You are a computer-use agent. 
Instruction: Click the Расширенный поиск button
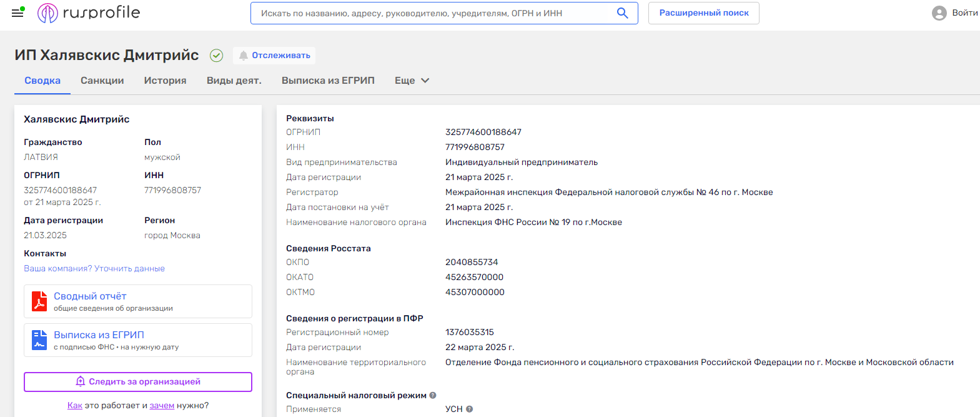[x=704, y=13]
